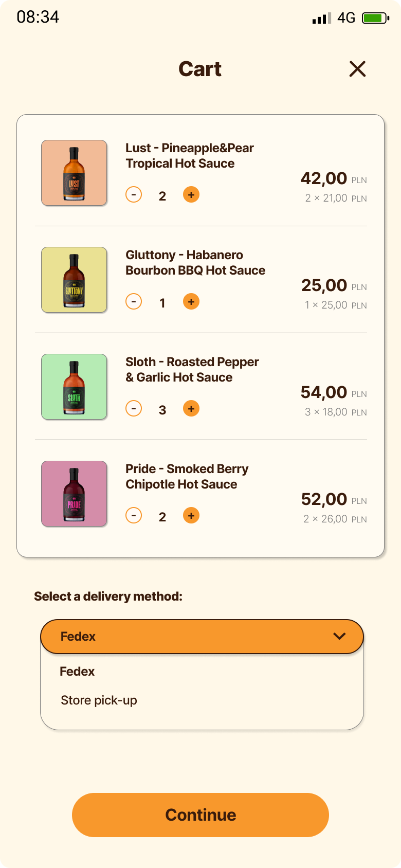The image size is (401, 868).
Task: Add one more Pride hot sauce
Action: click(191, 516)
